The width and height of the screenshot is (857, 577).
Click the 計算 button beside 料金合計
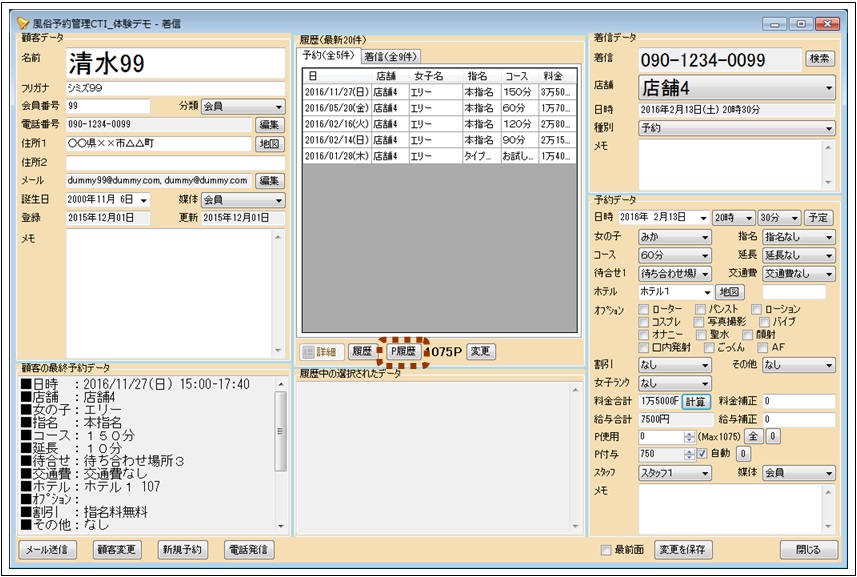click(x=695, y=401)
